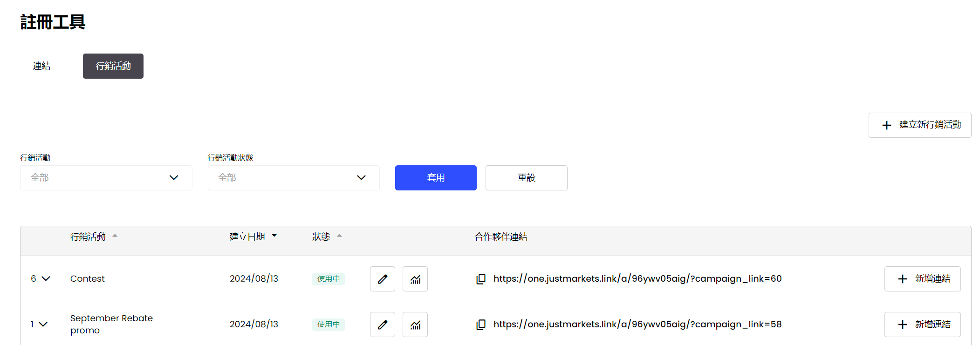This screenshot has height=345, width=980.
Task: Sort by 狀態 column arrow
Action: [339, 236]
